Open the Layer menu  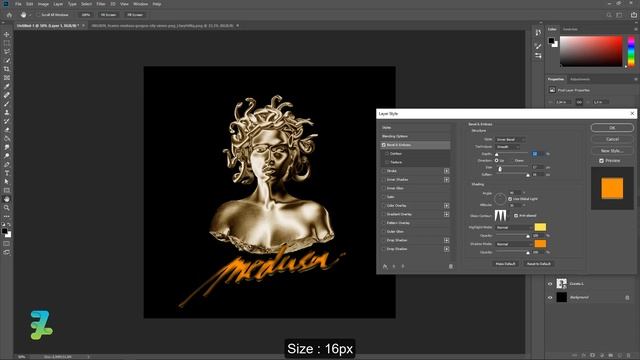coord(58,4)
